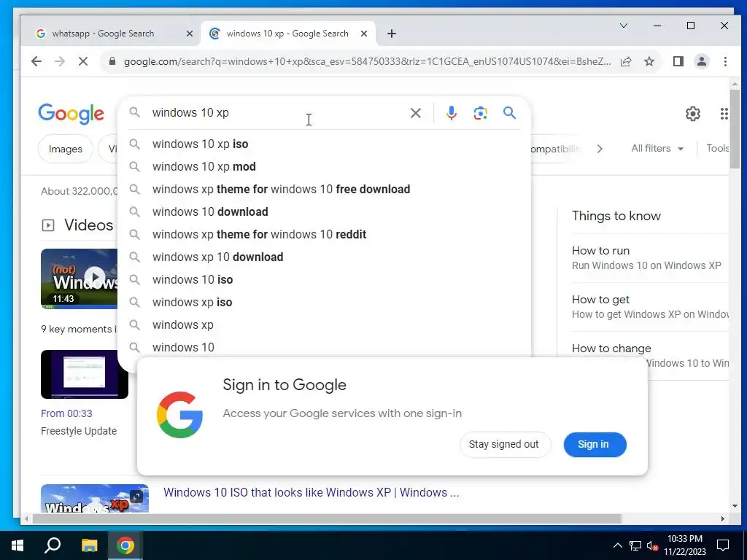Click the Chrome address bar URL
The image size is (747, 560).
pyautogui.click(x=367, y=61)
